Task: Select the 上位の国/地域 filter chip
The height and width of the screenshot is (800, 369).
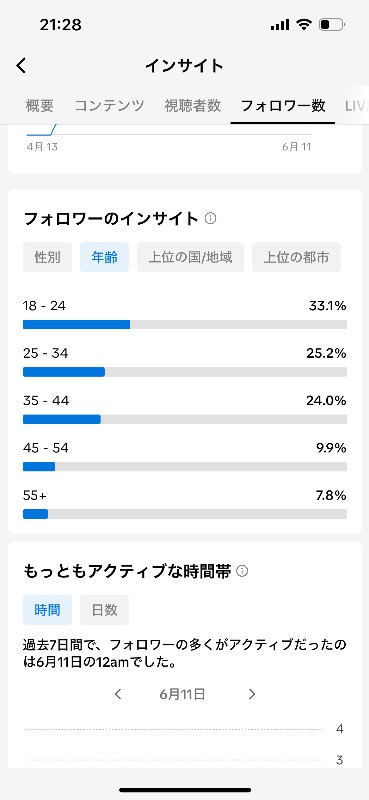Action: (190, 257)
